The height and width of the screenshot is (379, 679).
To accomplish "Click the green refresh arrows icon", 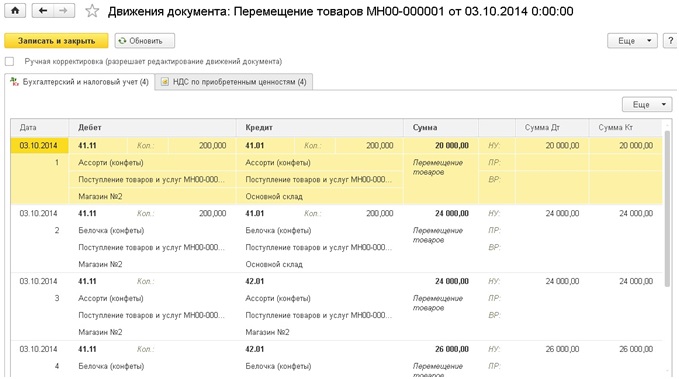I will coord(123,41).
